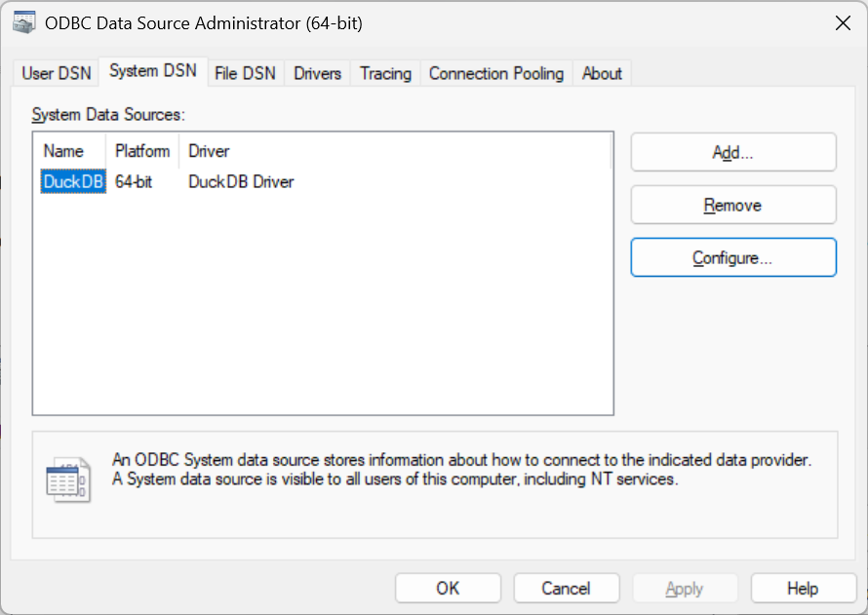Viewport: 868px width, 615px height.
Task: Open Help for ODBC administration
Action: tap(803, 588)
